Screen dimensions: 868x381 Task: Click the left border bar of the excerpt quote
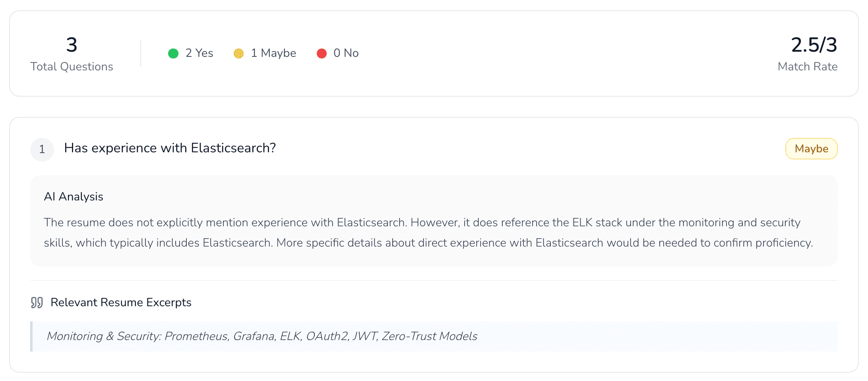[31, 336]
